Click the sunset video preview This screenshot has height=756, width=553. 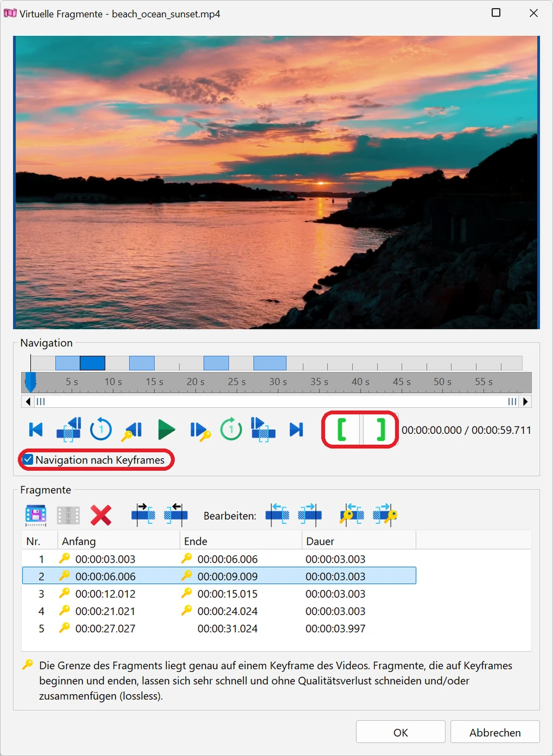pos(276,182)
